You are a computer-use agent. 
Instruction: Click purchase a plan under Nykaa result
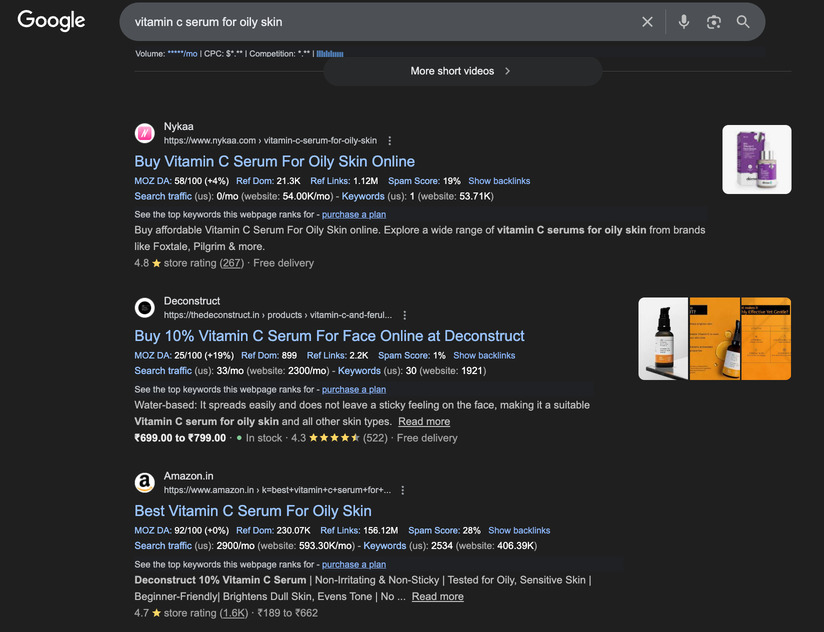point(354,214)
